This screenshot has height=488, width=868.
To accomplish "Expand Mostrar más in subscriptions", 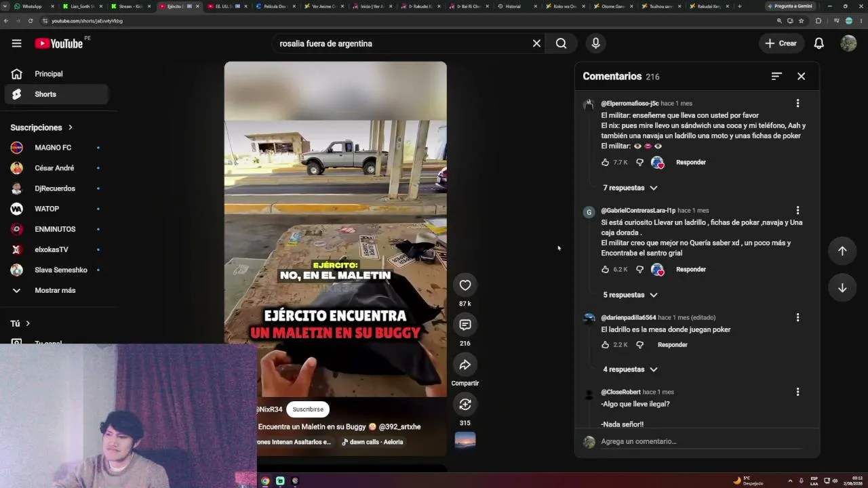I will (55, 290).
